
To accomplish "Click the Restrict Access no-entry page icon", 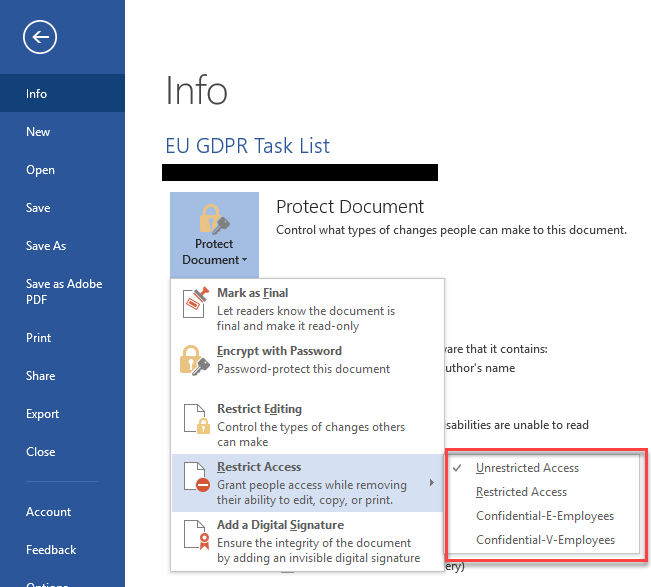I will [197, 477].
